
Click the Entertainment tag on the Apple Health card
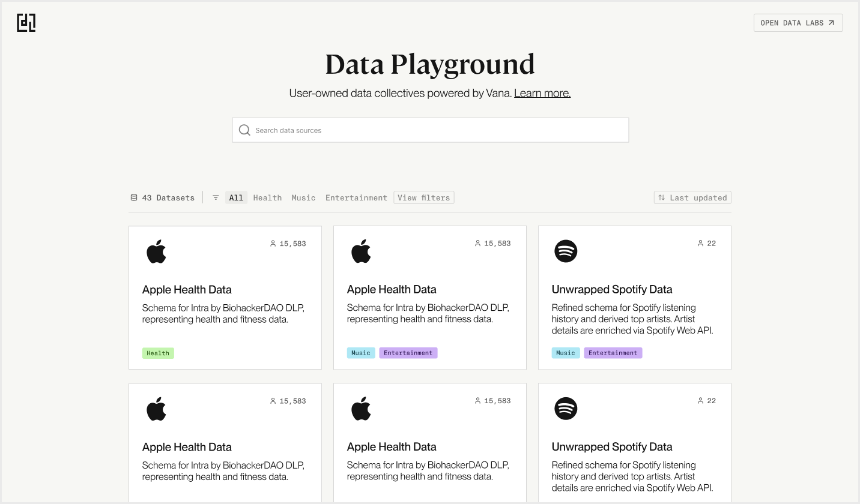408,353
